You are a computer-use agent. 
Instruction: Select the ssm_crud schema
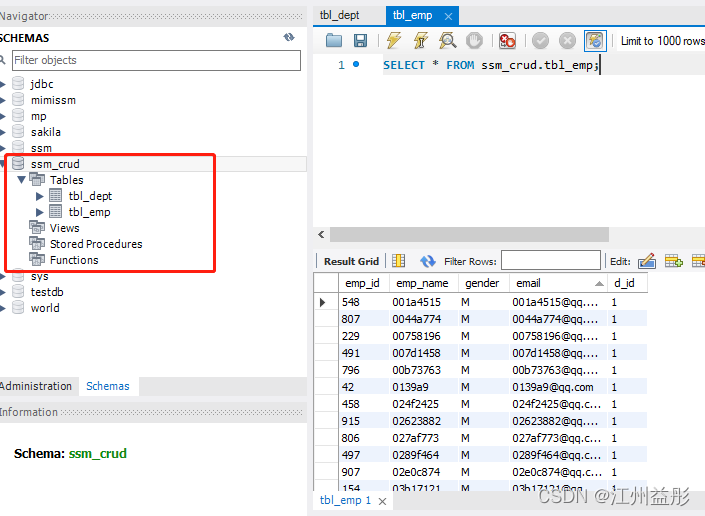pyautogui.click(x=55, y=164)
